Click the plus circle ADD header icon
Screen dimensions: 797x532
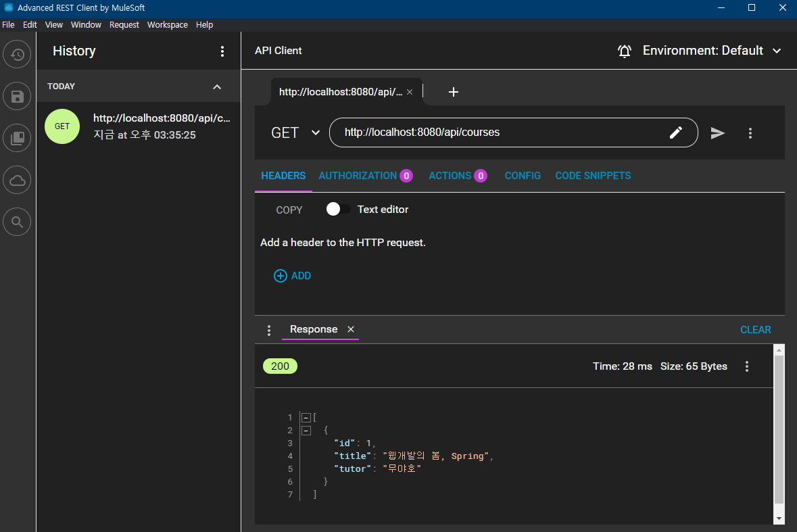click(280, 276)
